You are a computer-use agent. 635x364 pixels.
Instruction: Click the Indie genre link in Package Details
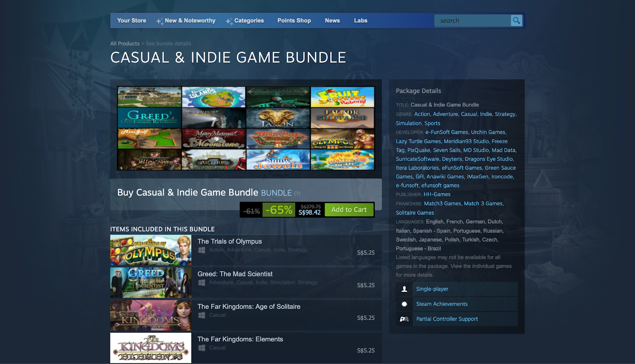tap(486, 114)
